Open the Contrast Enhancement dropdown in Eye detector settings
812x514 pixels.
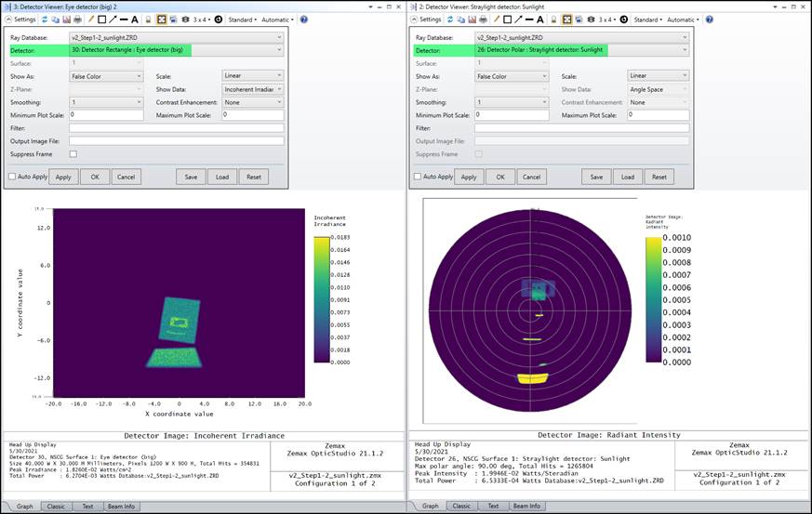pos(253,102)
